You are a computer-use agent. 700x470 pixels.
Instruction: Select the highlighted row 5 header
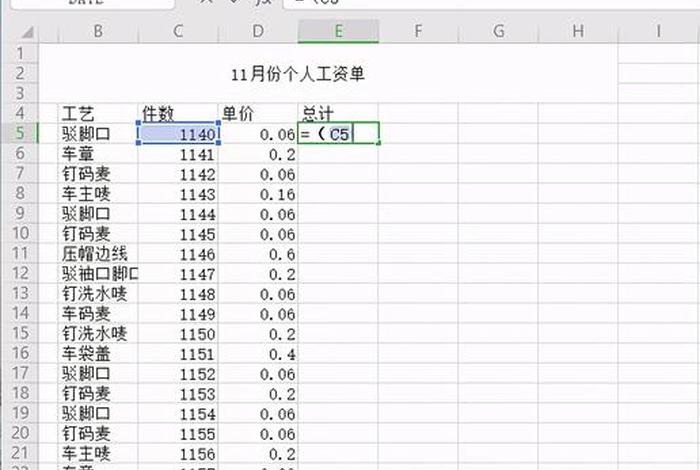(x=20, y=133)
